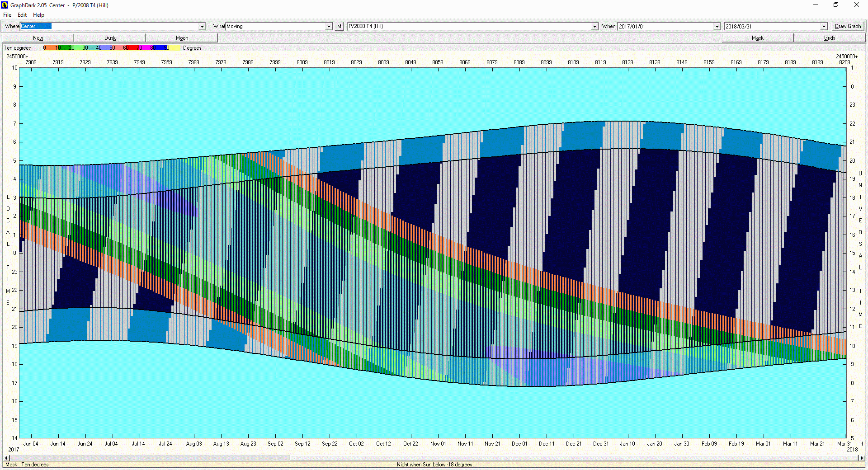This screenshot has width=868, height=470.
Task: Click the left arrow of horizontal scrollbar
Action: coord(5,458)
